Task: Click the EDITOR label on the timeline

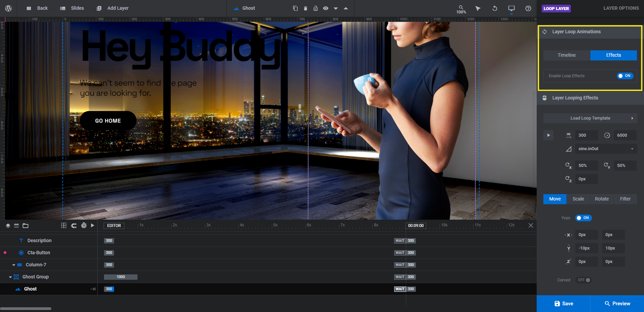Action: pyautogui.click(x=114, y=226)
